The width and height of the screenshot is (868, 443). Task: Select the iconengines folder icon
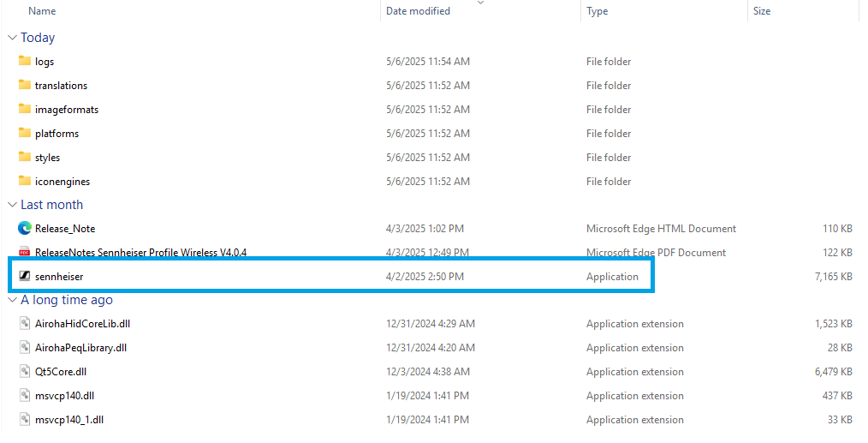(x=25, y=182)
